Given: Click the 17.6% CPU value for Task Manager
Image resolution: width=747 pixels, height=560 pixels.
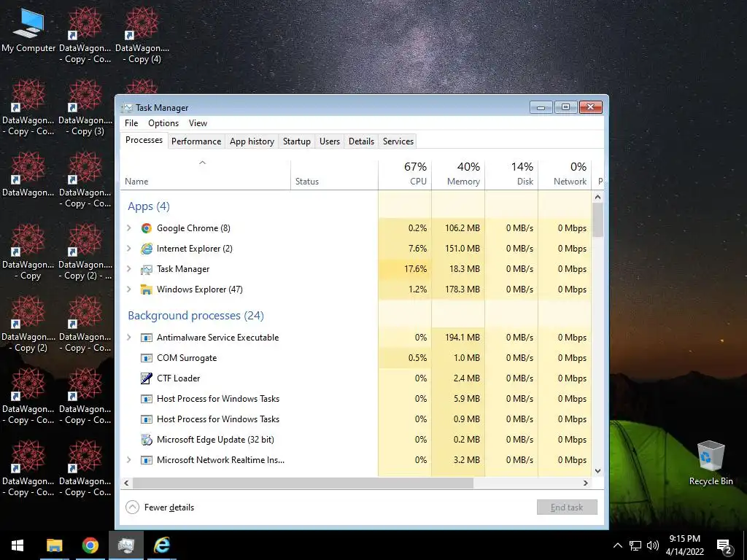Looking at the screenshot, I should coord(415,269).
